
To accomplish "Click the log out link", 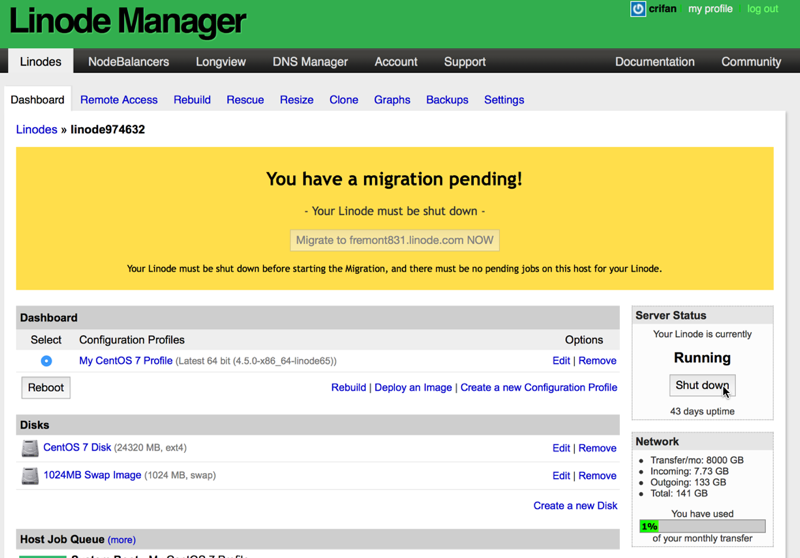I will point(763,9).
